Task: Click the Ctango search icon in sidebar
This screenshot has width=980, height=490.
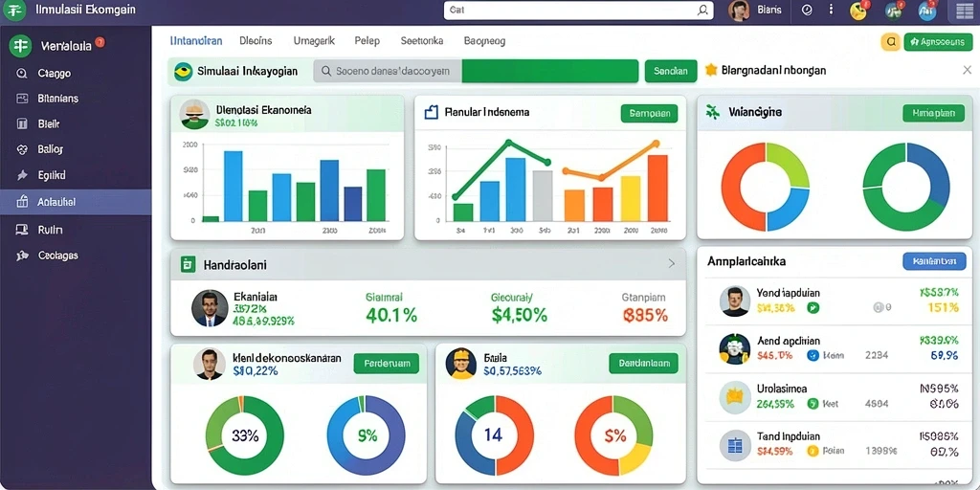Action: (22, 73)
